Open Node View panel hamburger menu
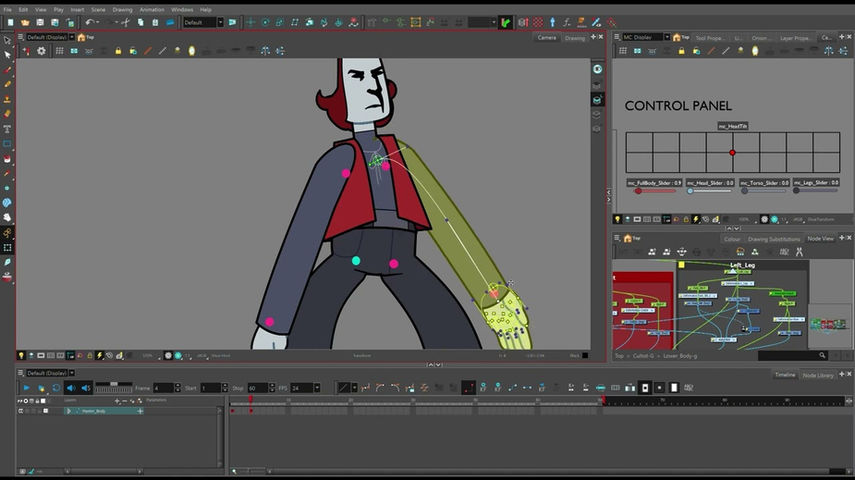Image resolution: width=855 pixels, height=480 pixels. [617, 238]
